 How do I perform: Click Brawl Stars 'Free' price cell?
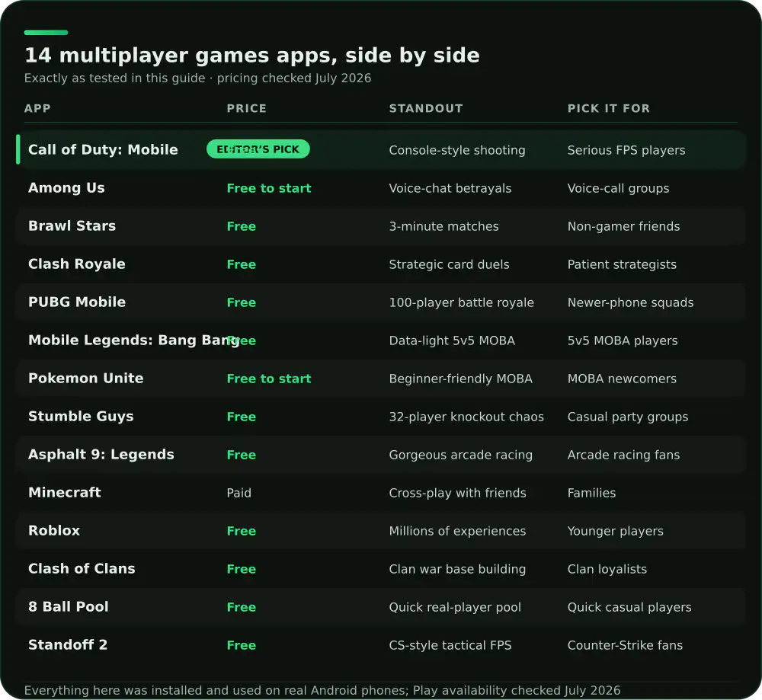[x=241, y=226]
